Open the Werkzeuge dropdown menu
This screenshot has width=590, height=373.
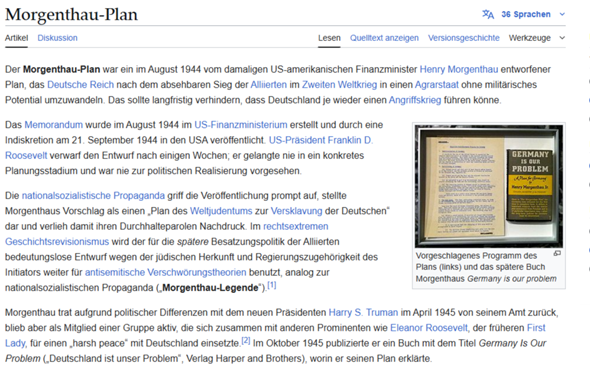point(529,38)
